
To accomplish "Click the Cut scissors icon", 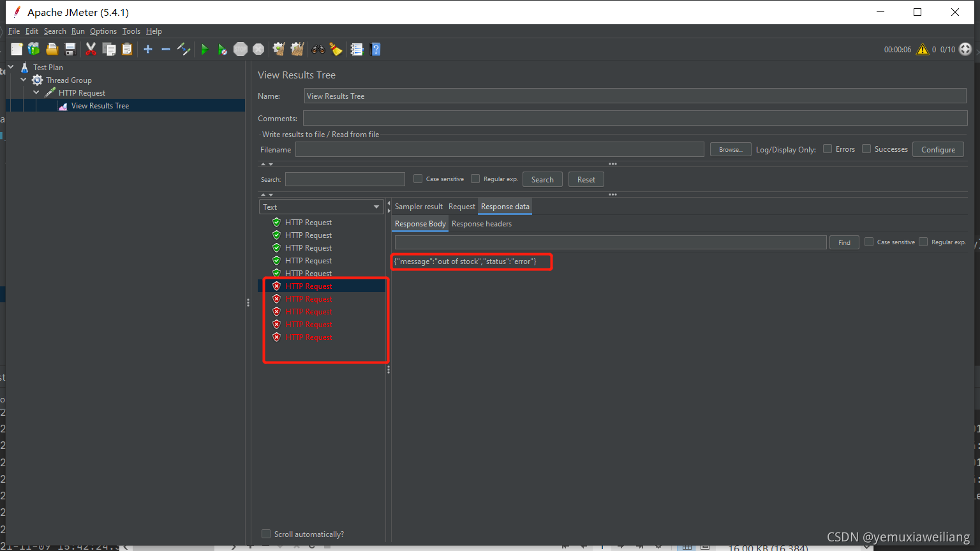I will click(x=91, y=49).
